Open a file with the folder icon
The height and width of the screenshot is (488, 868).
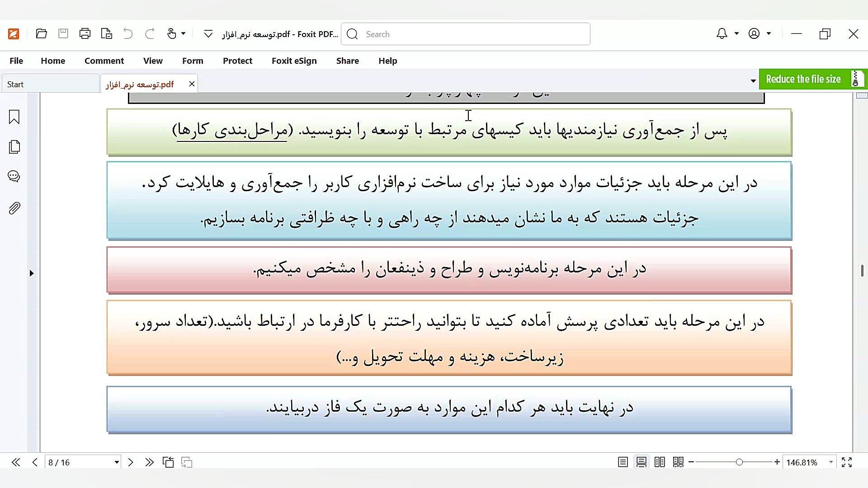coord(42,34)
